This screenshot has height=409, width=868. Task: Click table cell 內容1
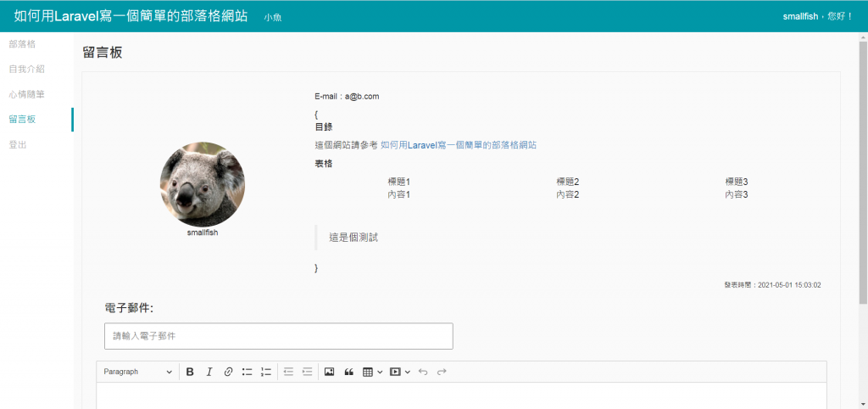(399, 194)
